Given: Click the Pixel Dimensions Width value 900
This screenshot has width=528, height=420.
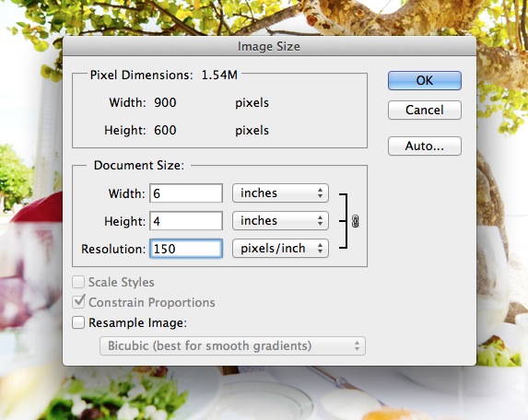Looking at the screenshot, I should [165, 102].
